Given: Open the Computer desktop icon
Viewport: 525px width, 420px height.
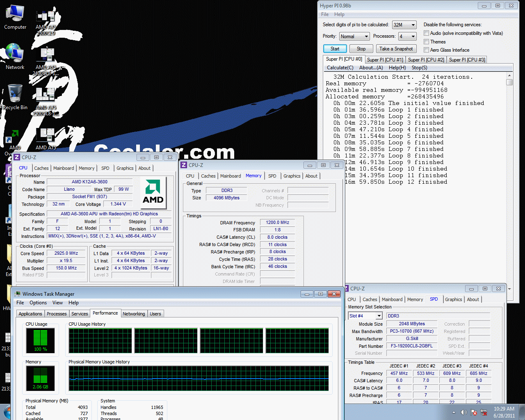Looking at the screenshot, I should (x=15, y=17).
